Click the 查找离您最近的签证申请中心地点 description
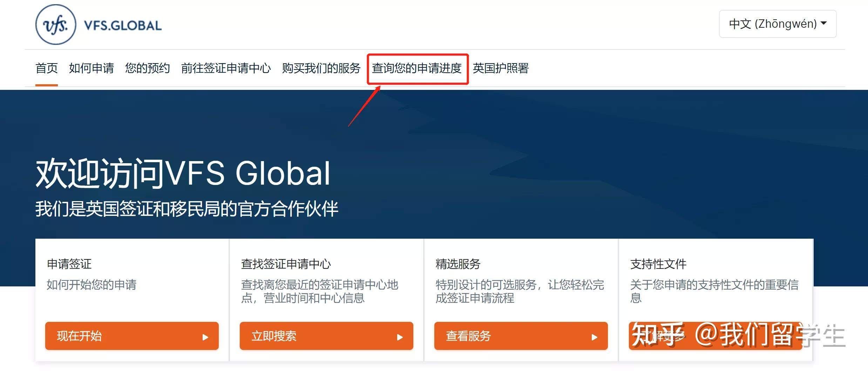Viewport: 868px width, 371px height. tap(320, 291)
